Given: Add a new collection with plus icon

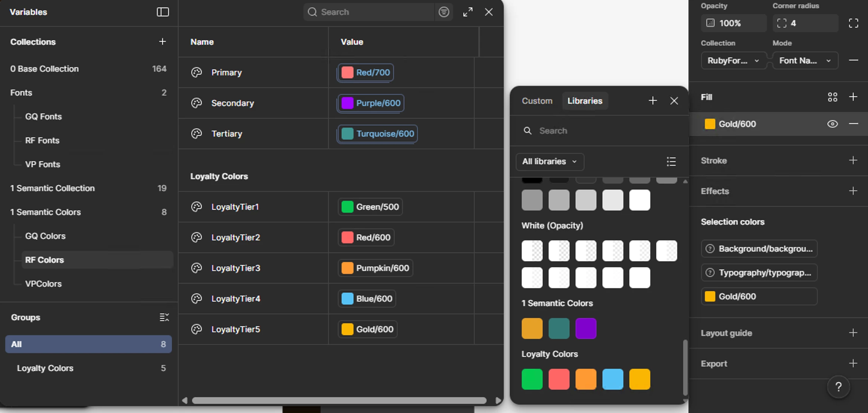Looking at the screenshot, I should [162, 41].
